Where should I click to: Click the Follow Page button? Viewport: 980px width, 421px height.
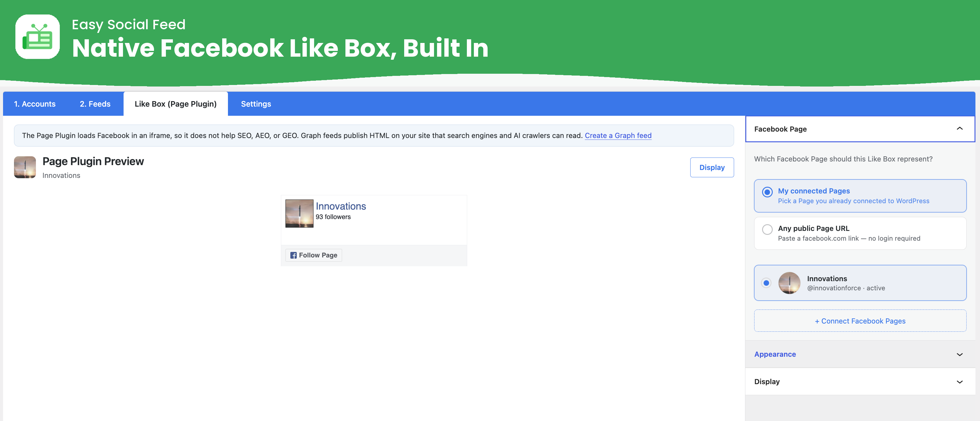313,255
